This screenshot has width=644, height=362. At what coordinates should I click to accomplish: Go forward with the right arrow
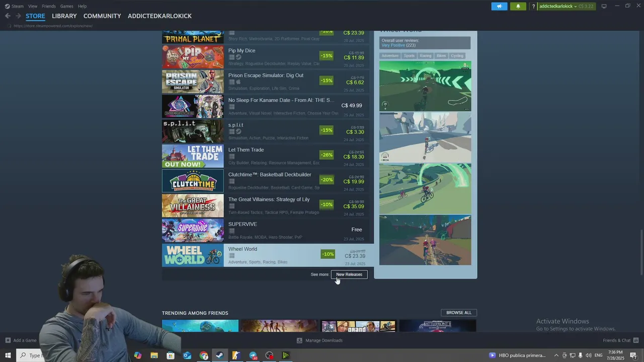click(18, 16)
